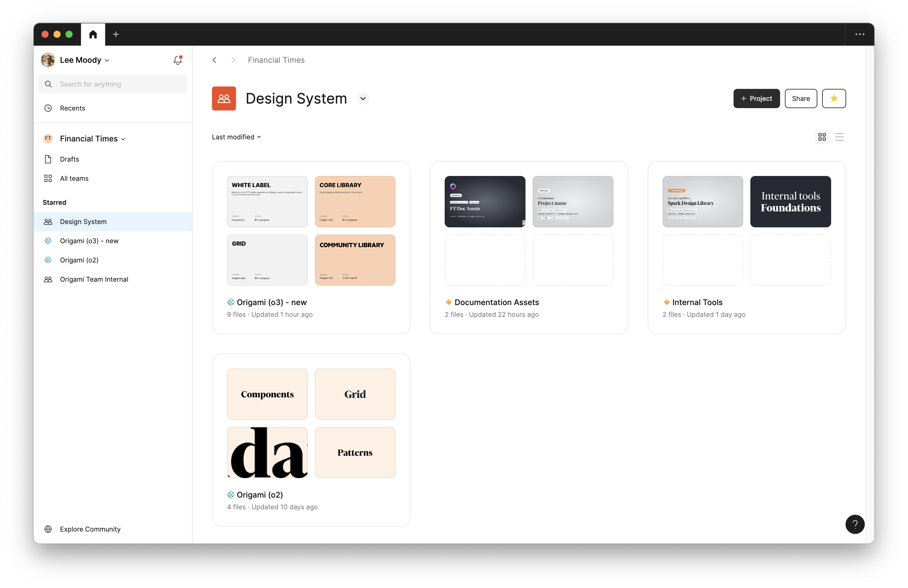Go back with left arrow
The width and height of the screenshot is (908, 588).
point(214,60)
